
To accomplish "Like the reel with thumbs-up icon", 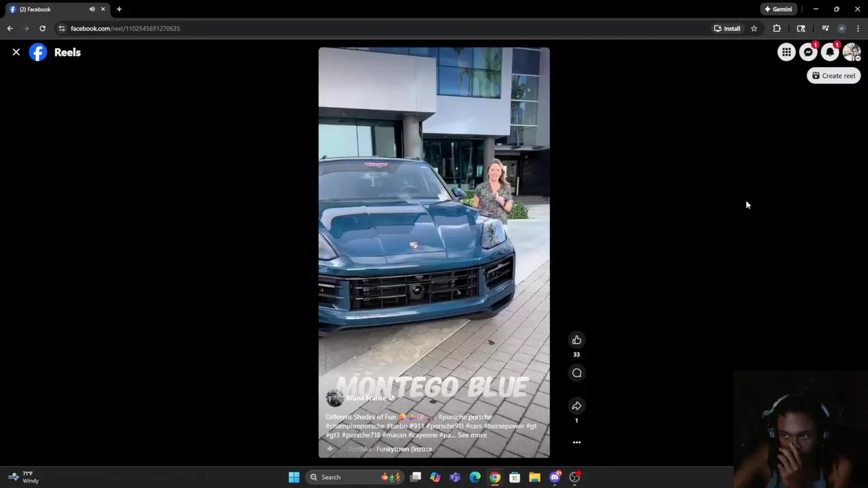I will [x=576, y=340].
